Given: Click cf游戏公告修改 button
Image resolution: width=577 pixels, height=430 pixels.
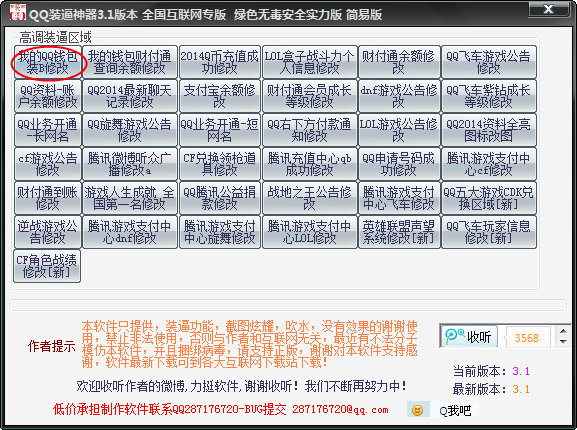Looking at the screenshot, I should coord(47,164).
